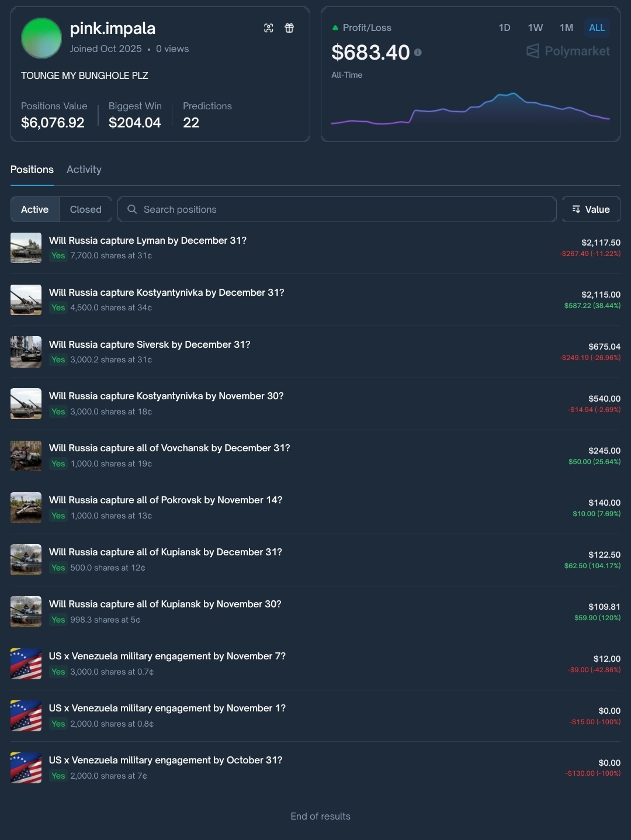Image resolution: width=631 pixels, height=840 pixels.
Task: Open 'Will Russia capture Lyman by December 31?'
Action: [148, 240]
